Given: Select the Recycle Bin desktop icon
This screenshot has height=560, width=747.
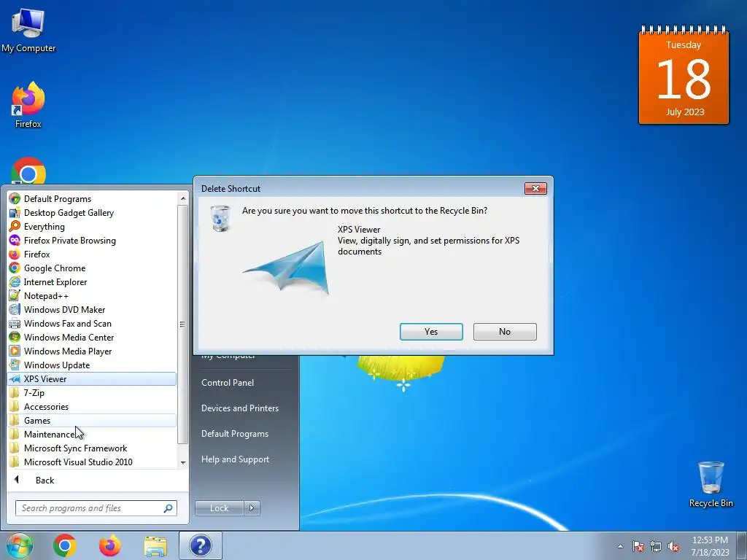Looking at the screenshot, I should coord(711,484).
